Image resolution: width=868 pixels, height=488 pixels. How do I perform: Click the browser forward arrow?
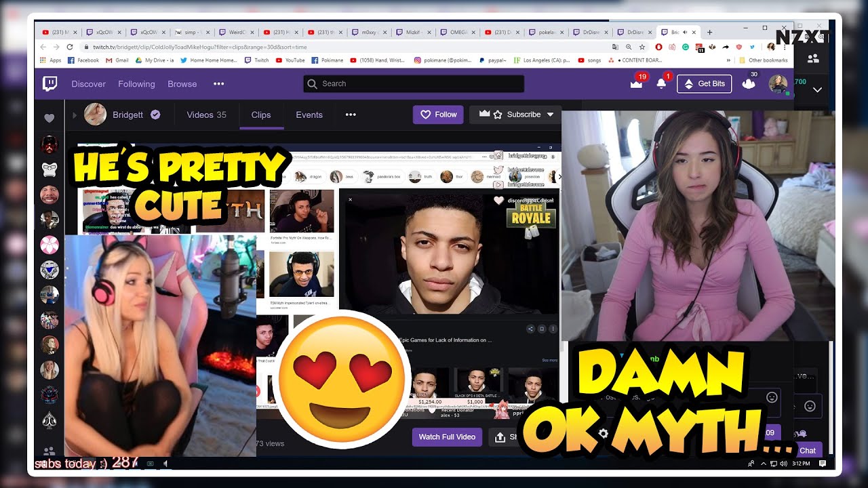[x=57, y=47]
